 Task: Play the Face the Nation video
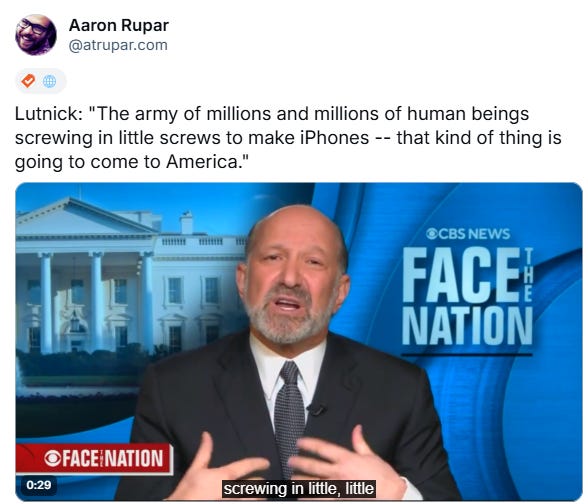coord(298,342)
